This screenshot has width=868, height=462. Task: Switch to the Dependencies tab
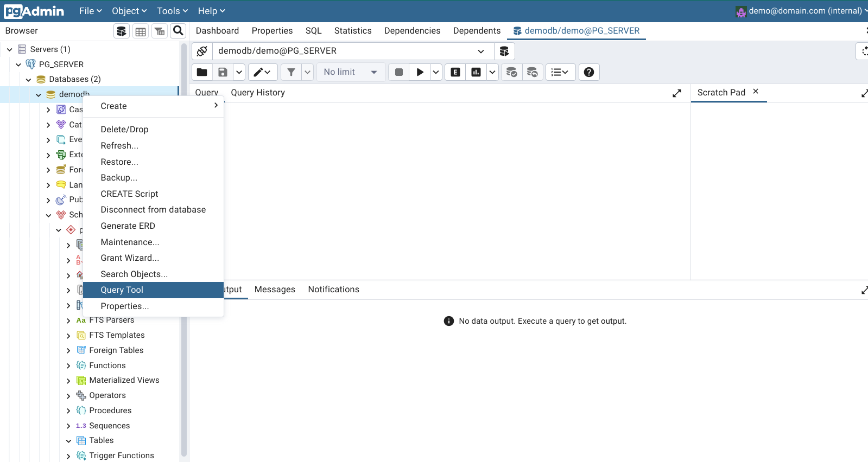[412, 31]
